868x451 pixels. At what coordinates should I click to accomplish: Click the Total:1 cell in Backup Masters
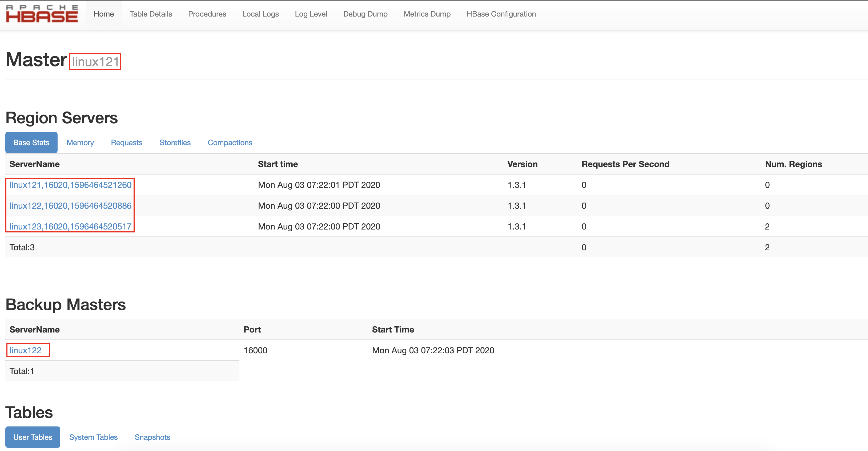click(22, 371)
